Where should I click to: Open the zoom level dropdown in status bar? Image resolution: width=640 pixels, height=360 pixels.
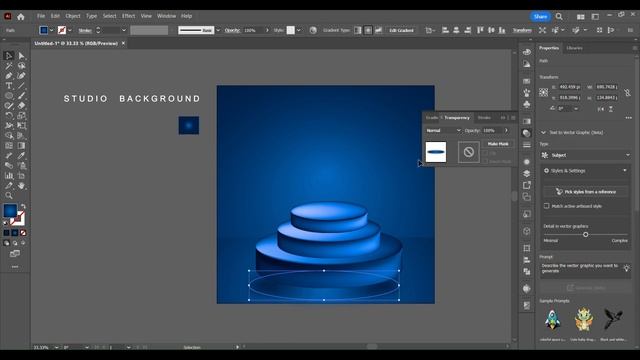point(56,347)
